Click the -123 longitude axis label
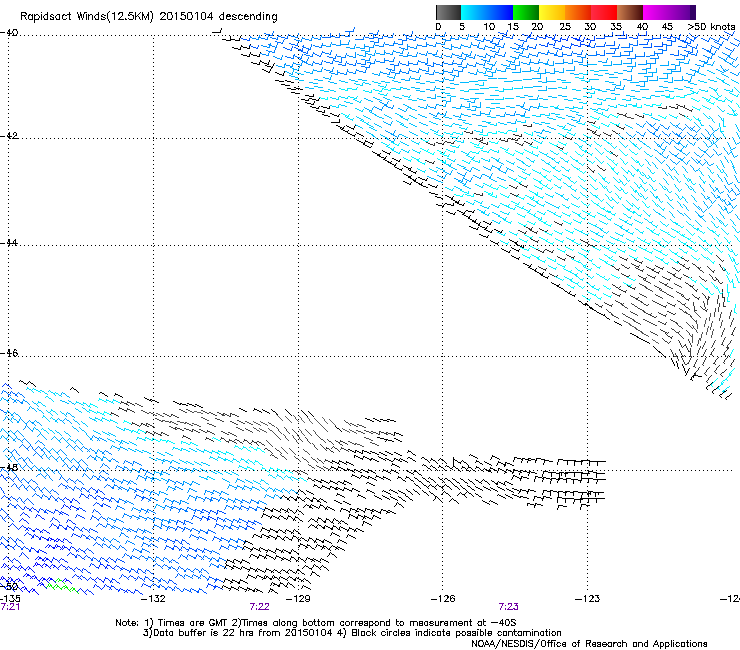Image resolution: width=740 pixels, height=650 pixels. [587, 599]
